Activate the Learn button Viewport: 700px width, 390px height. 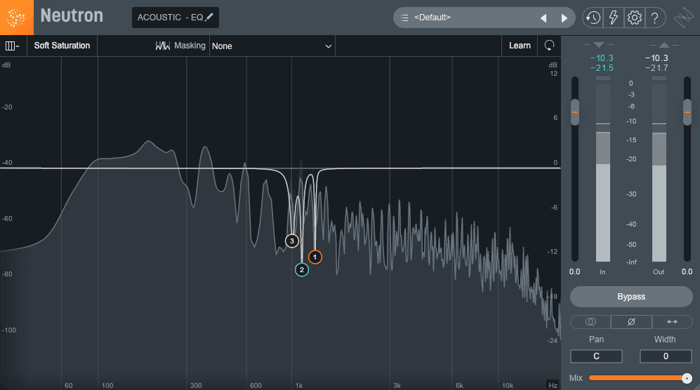click(x=520, y=46)
